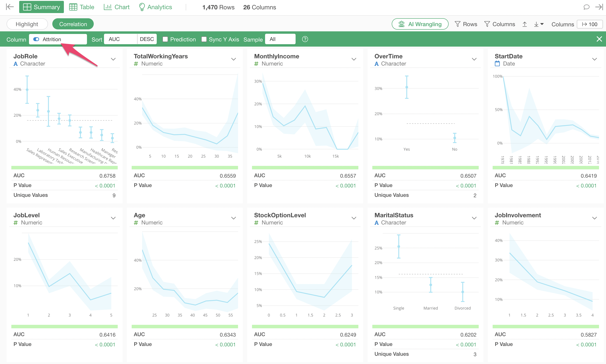Image resolution: width=606 pixels, height=364 pixels.
Task: Close the green correlation bar
Action: (599, 39)
